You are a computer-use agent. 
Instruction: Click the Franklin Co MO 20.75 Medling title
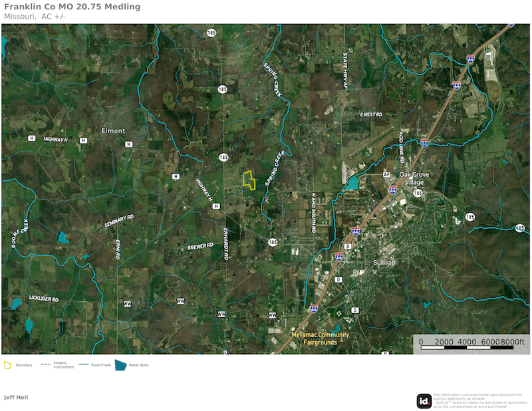pos(72,7)
